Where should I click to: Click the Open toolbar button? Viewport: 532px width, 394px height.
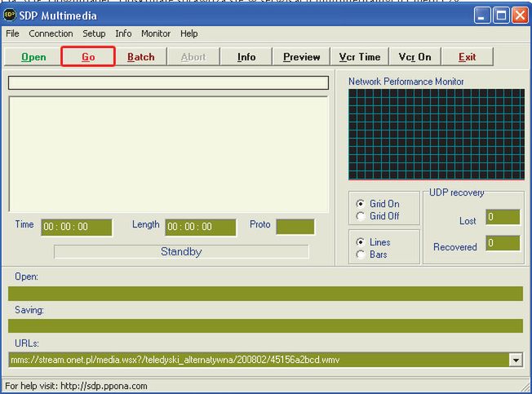click(x=33, y=56)
